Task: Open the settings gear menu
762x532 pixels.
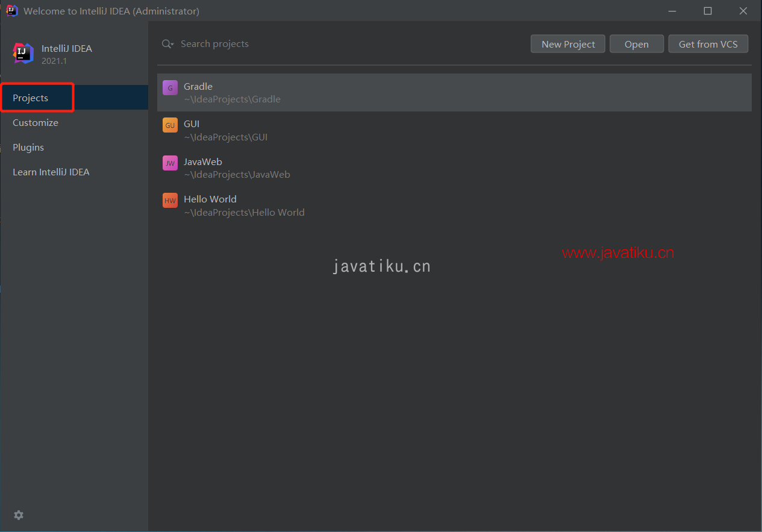Action: click(19, 515)
